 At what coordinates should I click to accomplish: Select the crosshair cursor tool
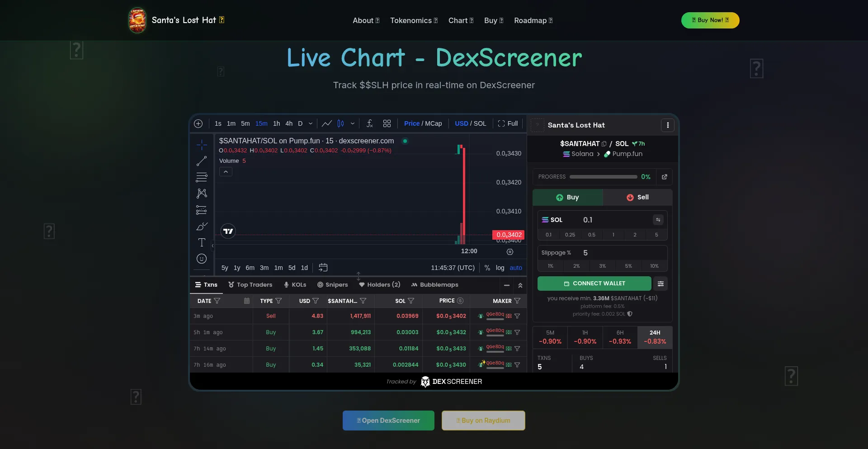202,145
